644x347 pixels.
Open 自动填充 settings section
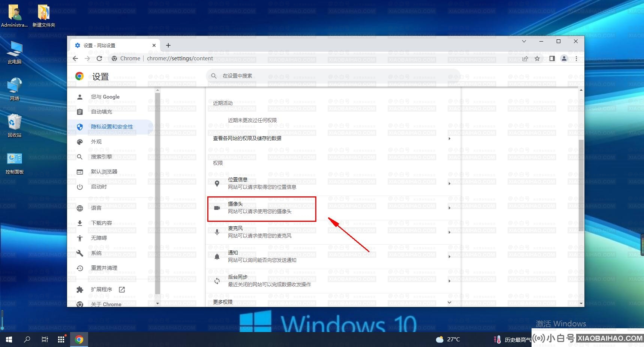point(111,112)
